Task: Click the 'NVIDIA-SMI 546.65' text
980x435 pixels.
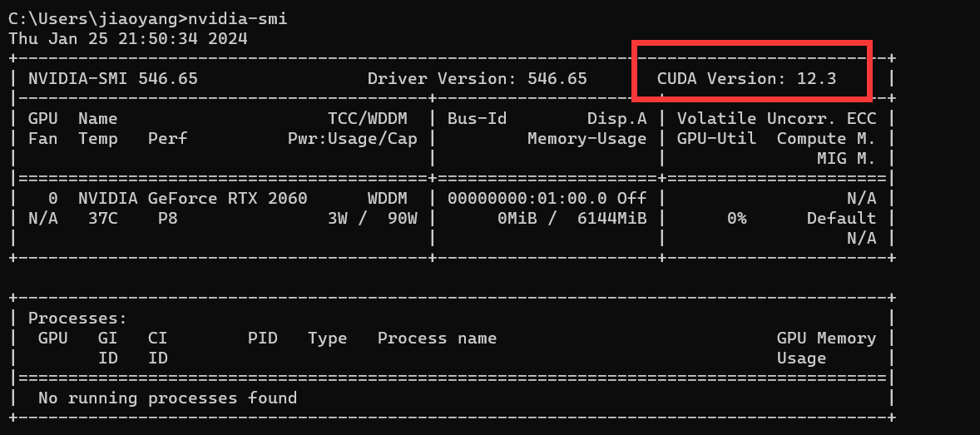Action: (113, 79)
